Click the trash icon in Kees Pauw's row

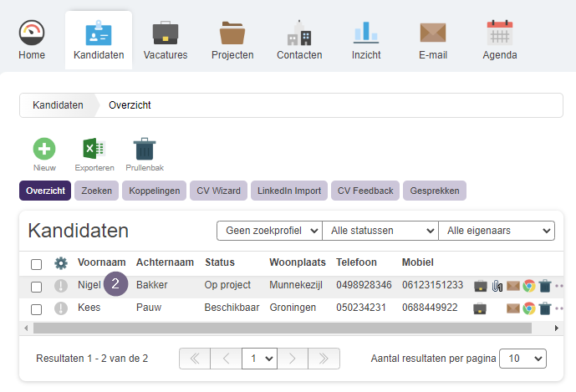tap(545, 308)
